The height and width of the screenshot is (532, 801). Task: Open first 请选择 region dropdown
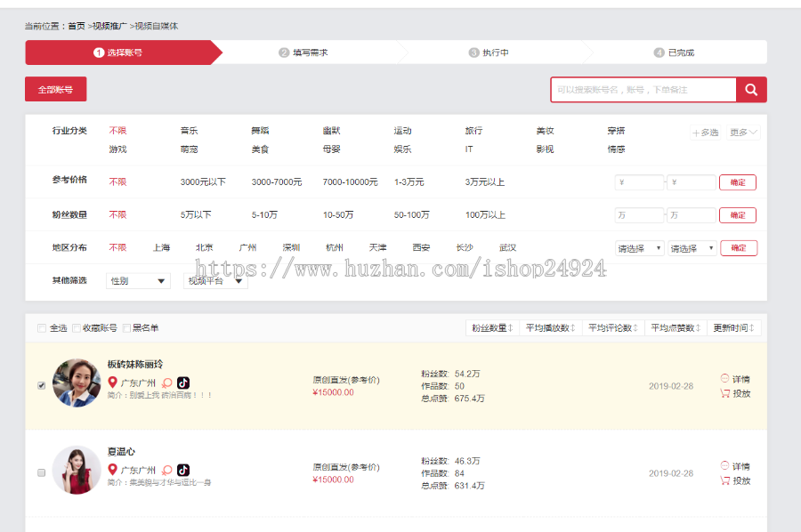tap(640, 248)
